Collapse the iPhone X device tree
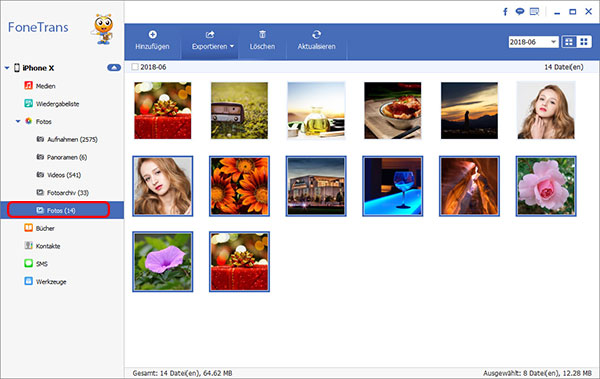Image resolution: width=600 pixels, height=379 pixels. coord(7,68)
